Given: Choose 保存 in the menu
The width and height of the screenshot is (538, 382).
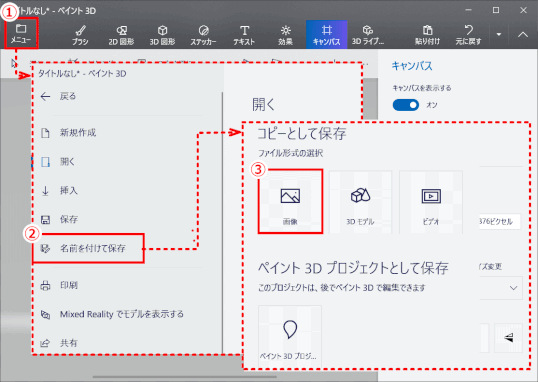Looking at the screenshot, I should (x=59, y=219).
